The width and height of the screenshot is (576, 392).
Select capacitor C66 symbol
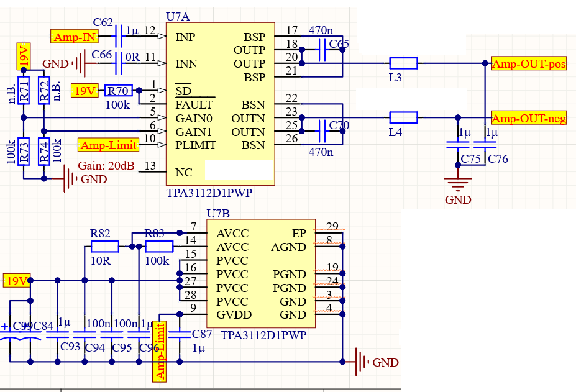coord(119,63)
